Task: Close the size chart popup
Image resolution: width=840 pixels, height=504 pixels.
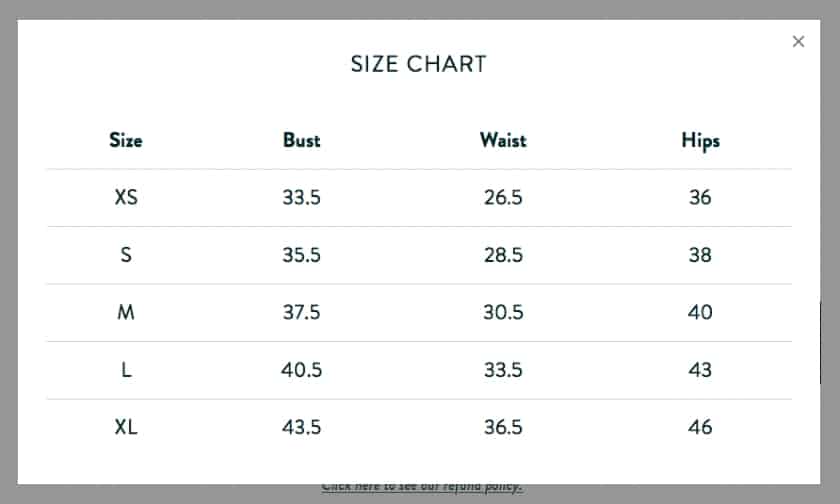Action: (x=798, y=41)
